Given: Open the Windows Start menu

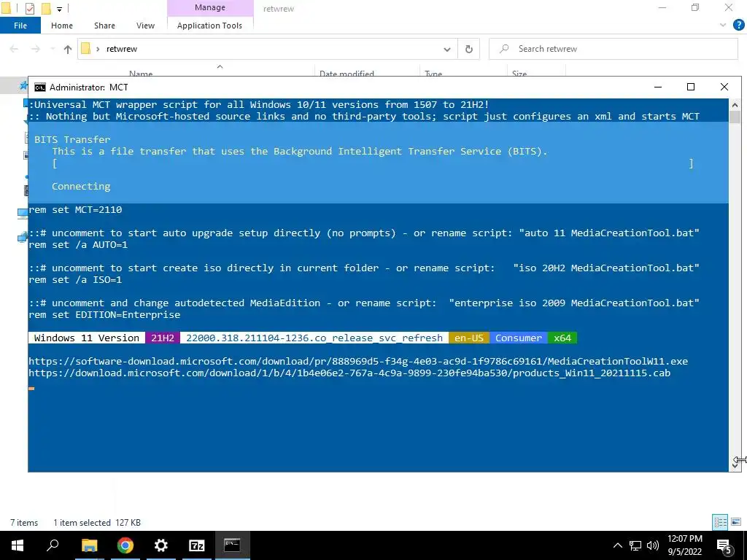Looking at the screenshot, I should point(18,545).
